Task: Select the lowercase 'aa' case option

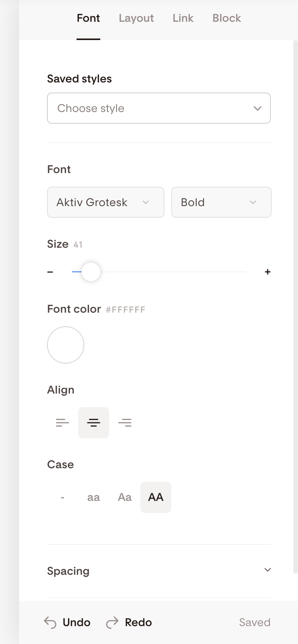Action: (93, 497)
